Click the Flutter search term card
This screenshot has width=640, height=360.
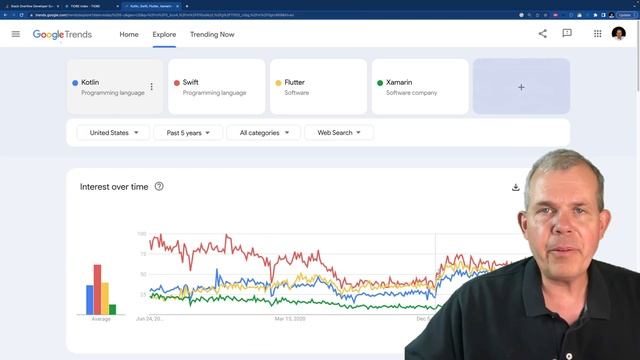(318, 87)
